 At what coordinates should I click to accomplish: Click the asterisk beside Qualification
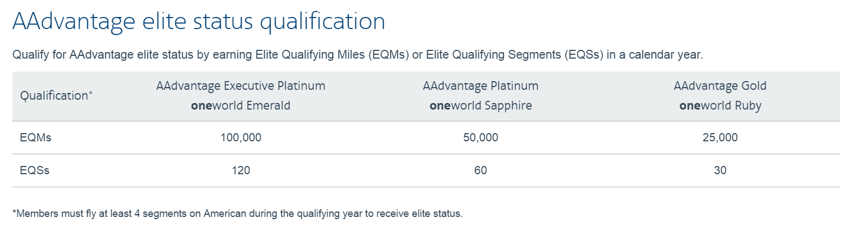pos(91,93)
